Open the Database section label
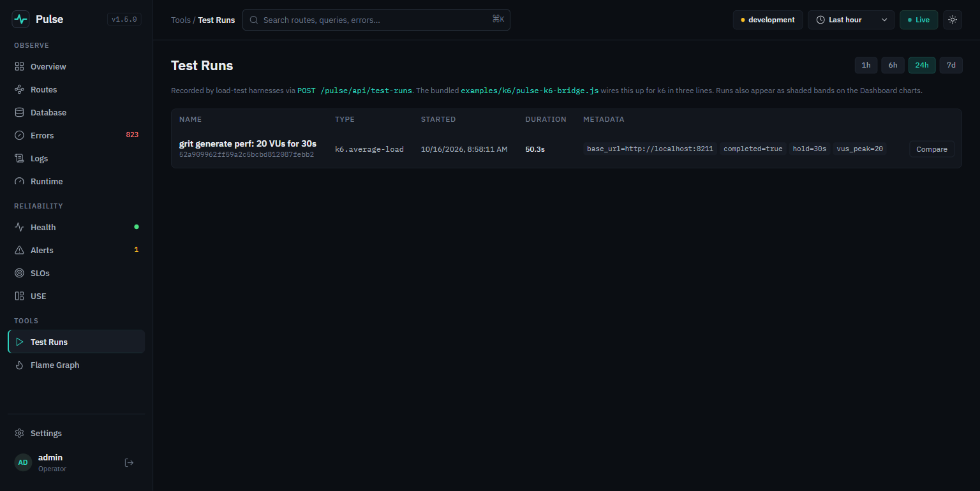980x491 pixels. (48, 112)
